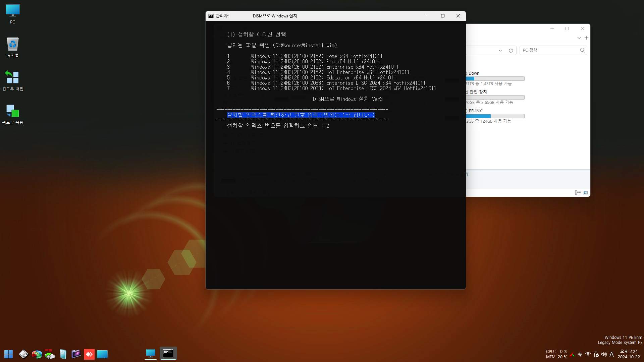Viewport: 644px width, 362px height.
Task: Click the red-green arrow tray icon
Action: pos(572,354)
